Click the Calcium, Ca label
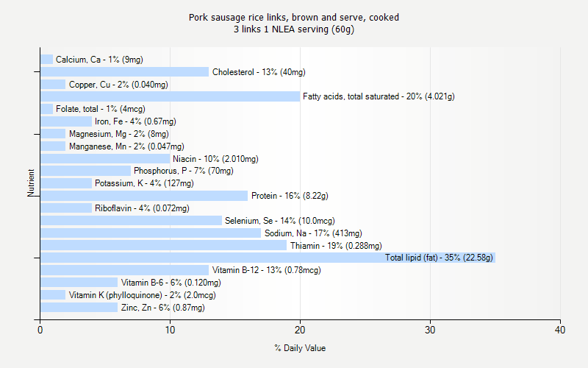Image resolution: width=588 pixels, height=368 pixels. click(x=99, y=60)
